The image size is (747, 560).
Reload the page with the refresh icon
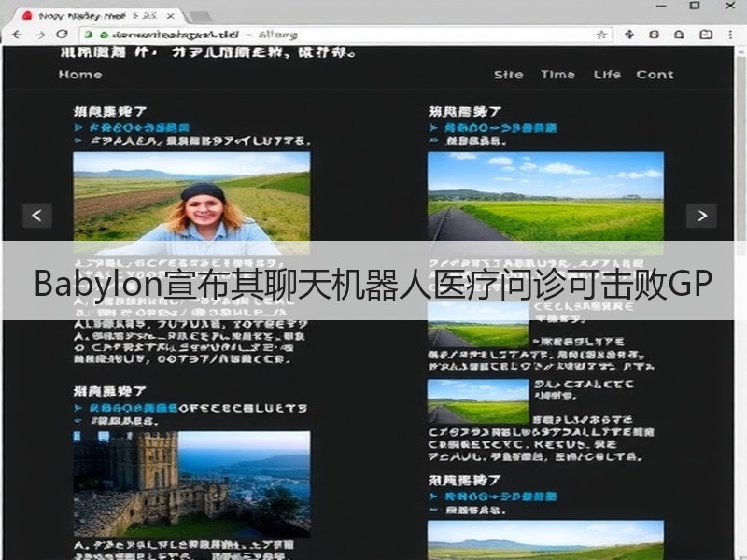(62, 35)
